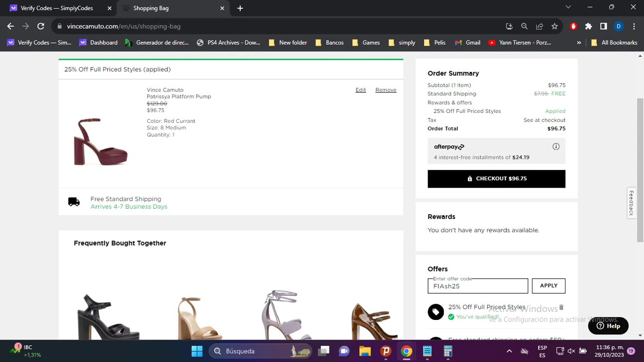The height and width of the screenshot is (362, 644).
Task: Open the Dashboard bookmark
Action: [98, 43]
